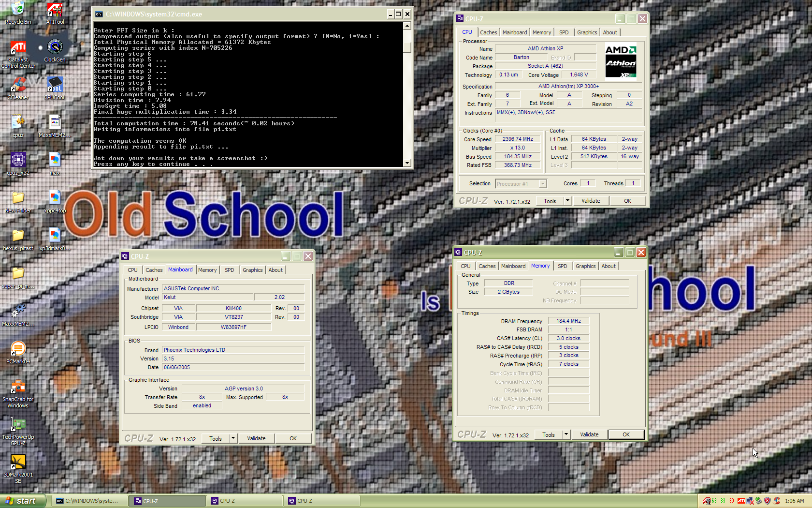Open SPD tab in top CPU-Z window
This screenshot has width=812, height=508.
tap(564, 32)
